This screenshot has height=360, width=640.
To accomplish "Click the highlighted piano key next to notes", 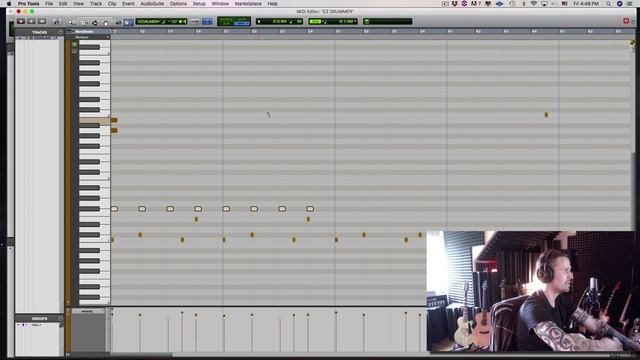I will click(94, 120).
